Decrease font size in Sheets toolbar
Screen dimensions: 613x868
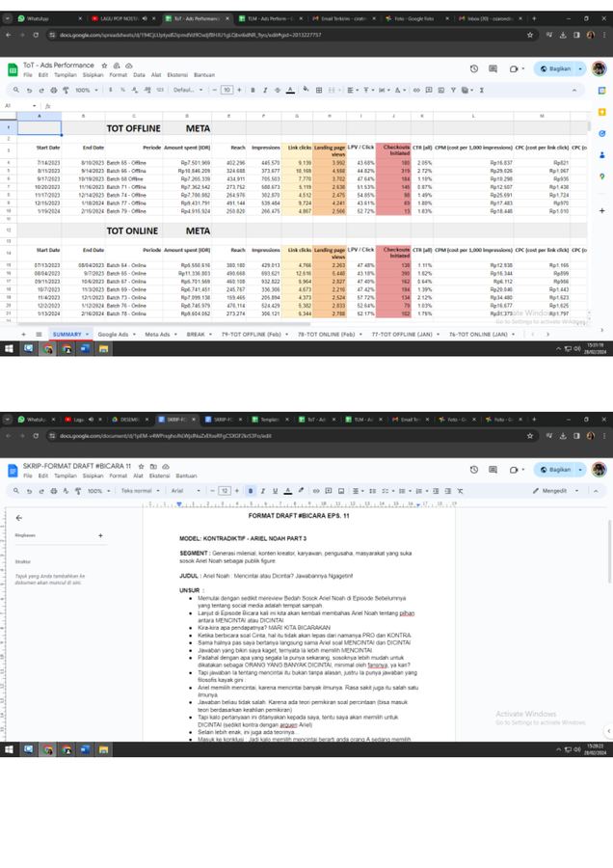[215, 90]
